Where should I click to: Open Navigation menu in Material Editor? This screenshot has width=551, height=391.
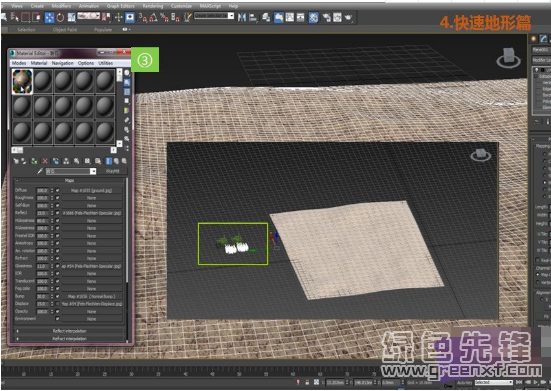(63, 63)
